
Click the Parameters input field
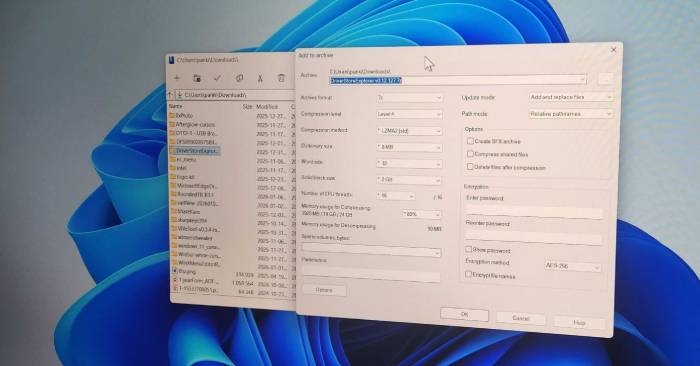(371, 273)
